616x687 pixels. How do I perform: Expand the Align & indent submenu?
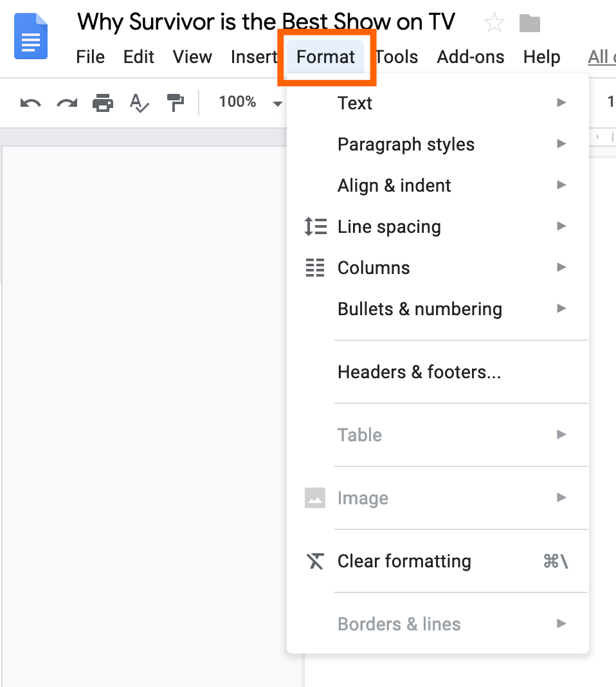click(438, 185)
